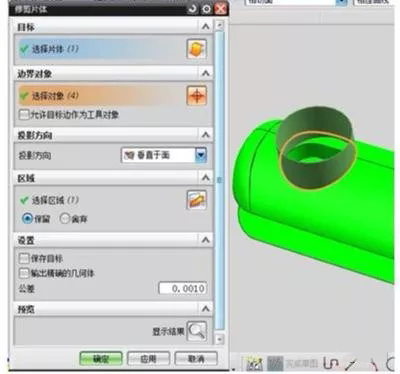Collapse the 边界对象 section
The width and height of the screenshot is (400, 374).
pyautogui.click(x=206, y=73)
